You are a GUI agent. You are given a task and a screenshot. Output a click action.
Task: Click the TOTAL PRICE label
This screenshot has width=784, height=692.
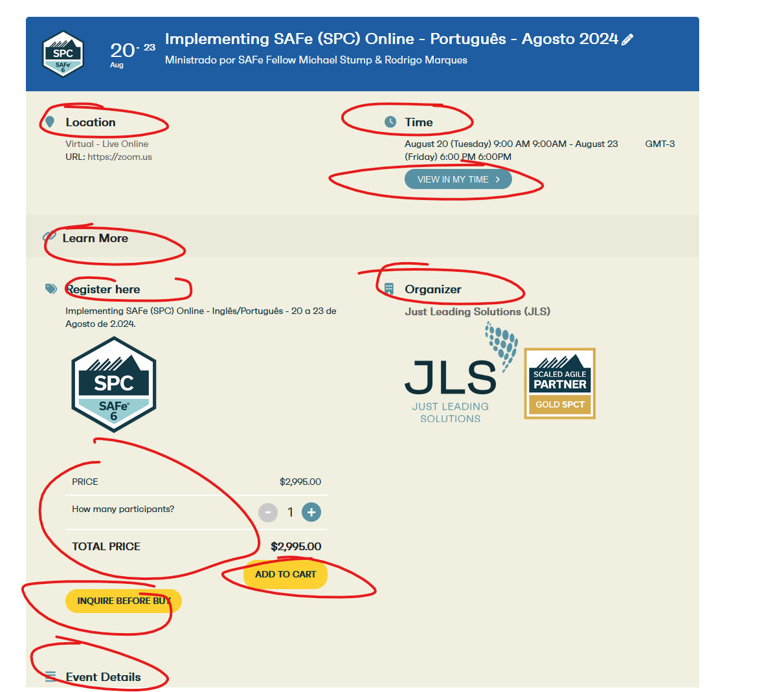pos(106,546)
